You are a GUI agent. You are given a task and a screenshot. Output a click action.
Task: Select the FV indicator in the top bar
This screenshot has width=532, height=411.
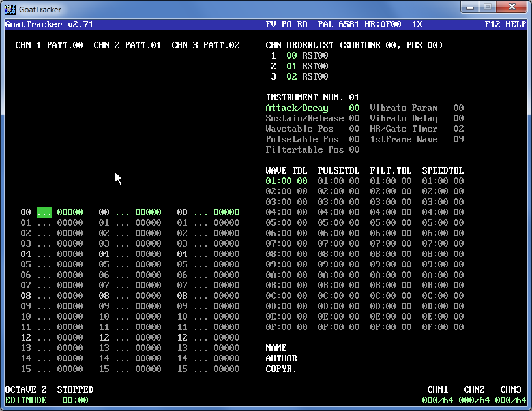[271, 24]
